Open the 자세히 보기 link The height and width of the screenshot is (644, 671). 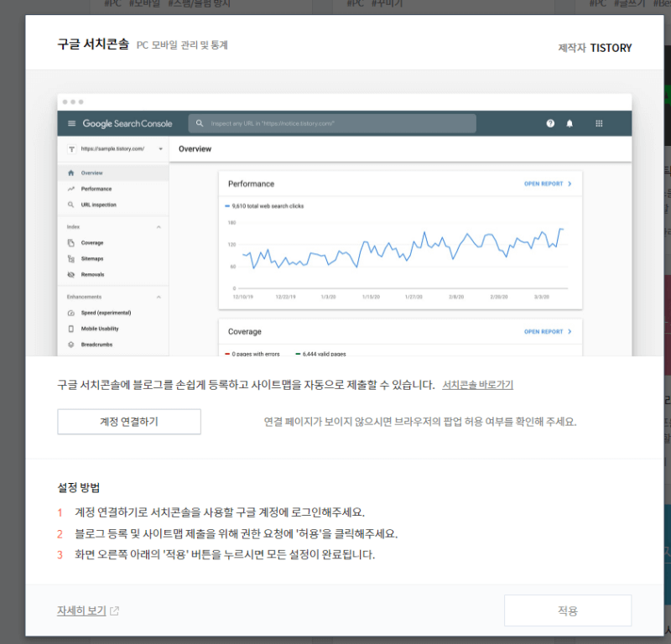coord(81,610)
